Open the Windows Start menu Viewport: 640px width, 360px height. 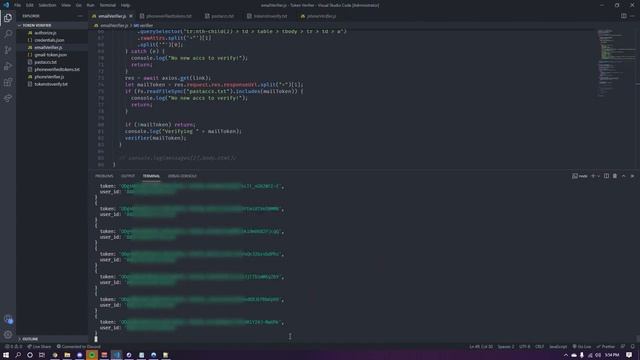(x=6, y=355)
